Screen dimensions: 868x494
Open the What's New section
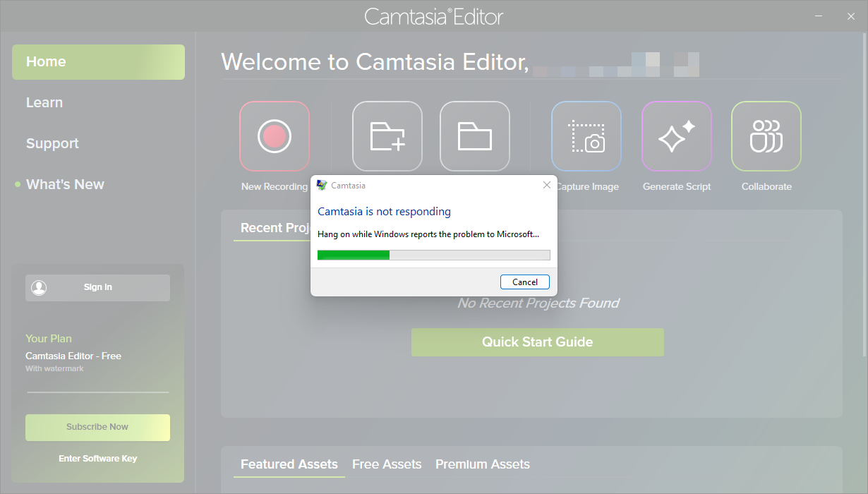65,185
